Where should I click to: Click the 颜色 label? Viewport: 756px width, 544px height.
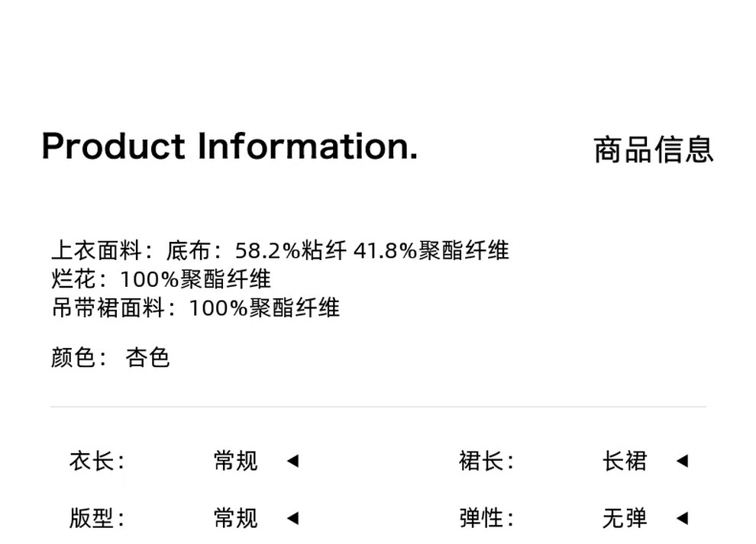click(x=79, y=358)
